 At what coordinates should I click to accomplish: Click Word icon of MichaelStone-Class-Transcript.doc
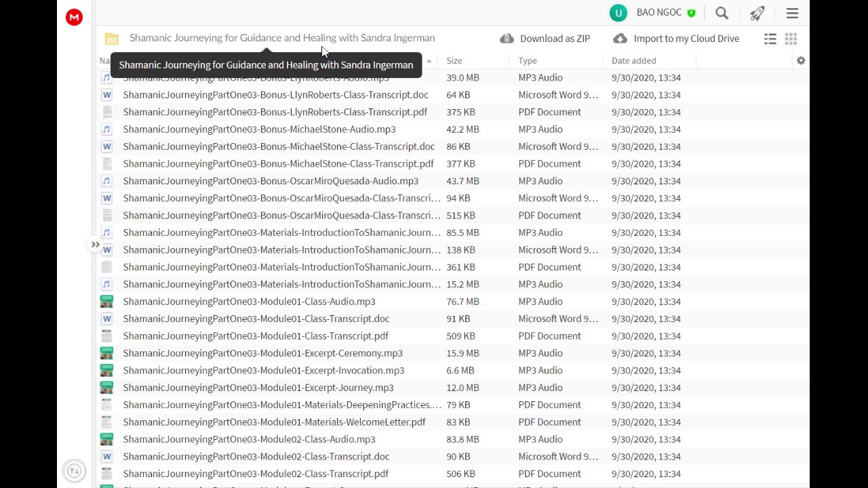tap(106, 146)
